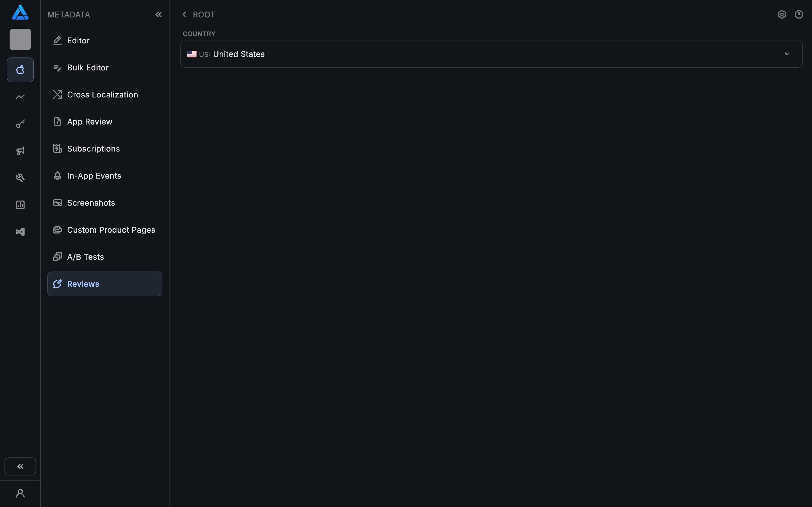Click the blue app logo
Screen dimensions: 812x507
pos(20,12)
